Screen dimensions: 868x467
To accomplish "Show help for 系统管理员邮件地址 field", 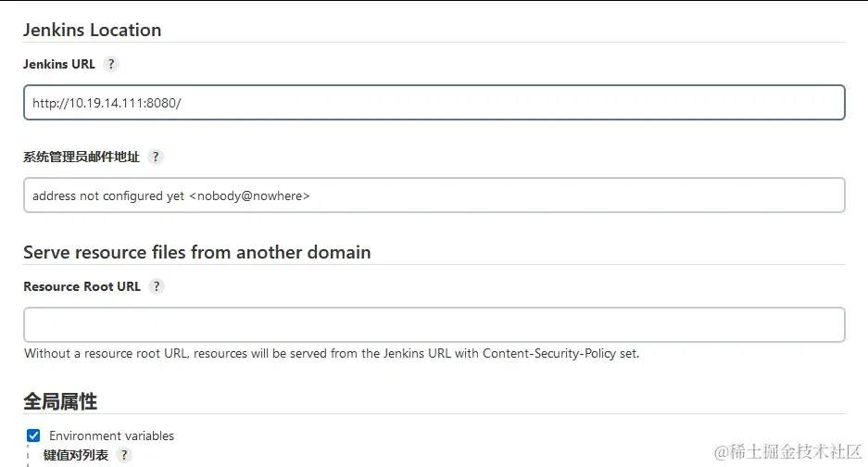I will [x=156, y=158].
